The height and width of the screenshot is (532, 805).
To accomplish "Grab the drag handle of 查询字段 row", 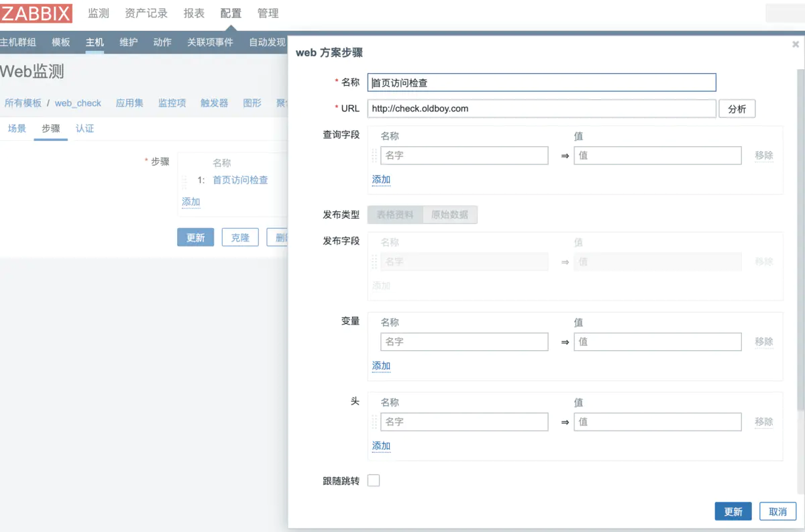I will click(374, 156).
